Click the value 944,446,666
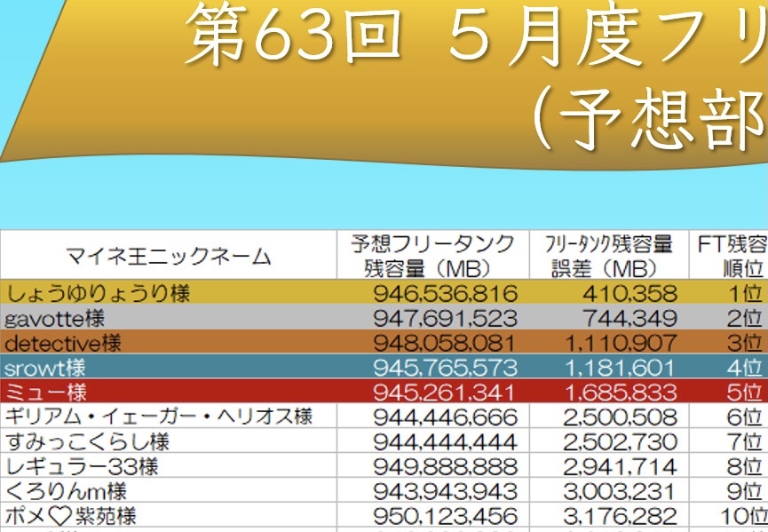 coord(445,417)
